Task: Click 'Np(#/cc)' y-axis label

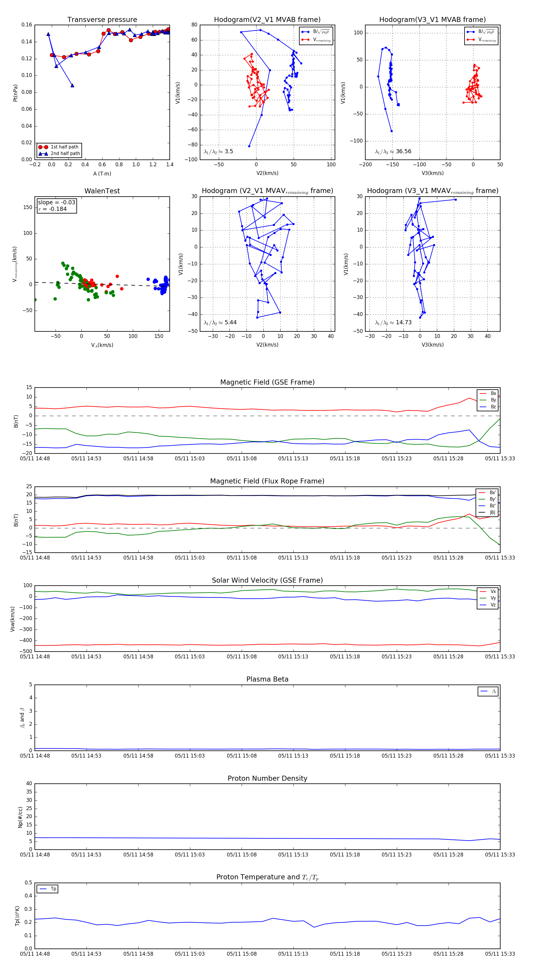Action: point(20,817)
